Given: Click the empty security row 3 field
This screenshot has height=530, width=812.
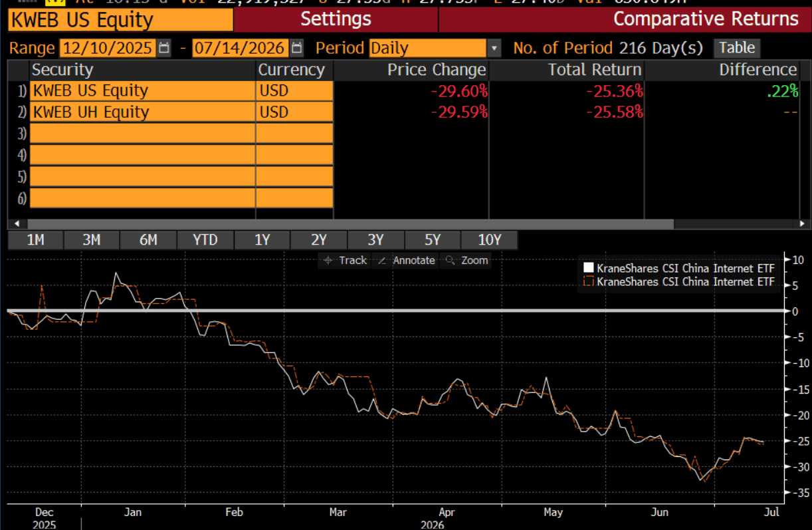Looking at the screenshot, I should click(x=143, y=134).
